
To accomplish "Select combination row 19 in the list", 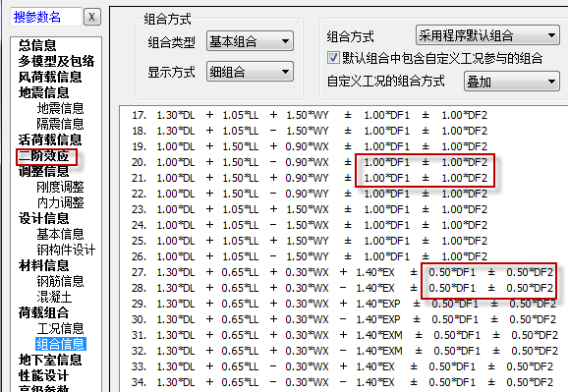I will [x=310, y=146].
